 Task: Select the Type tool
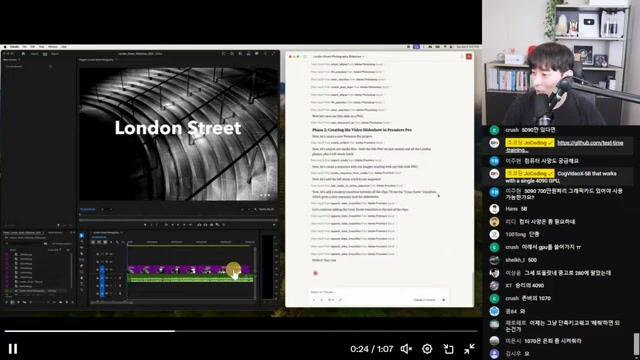(x=82, y=284)
